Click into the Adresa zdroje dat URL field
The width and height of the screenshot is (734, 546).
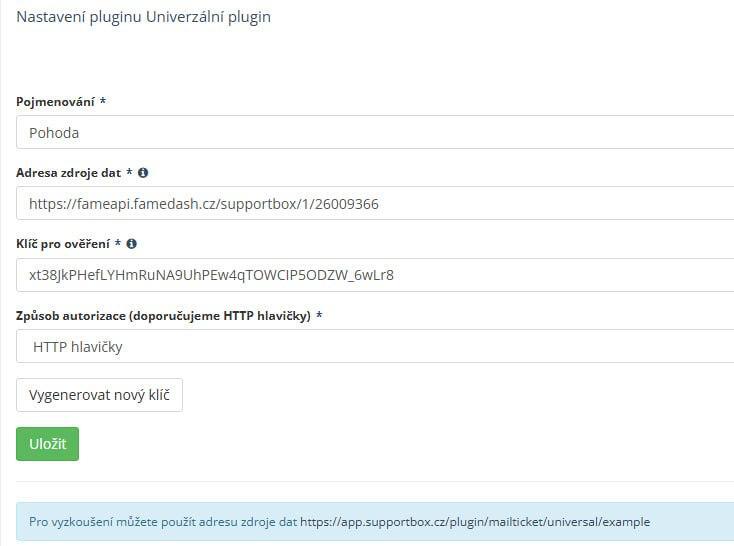click(375, 204)
